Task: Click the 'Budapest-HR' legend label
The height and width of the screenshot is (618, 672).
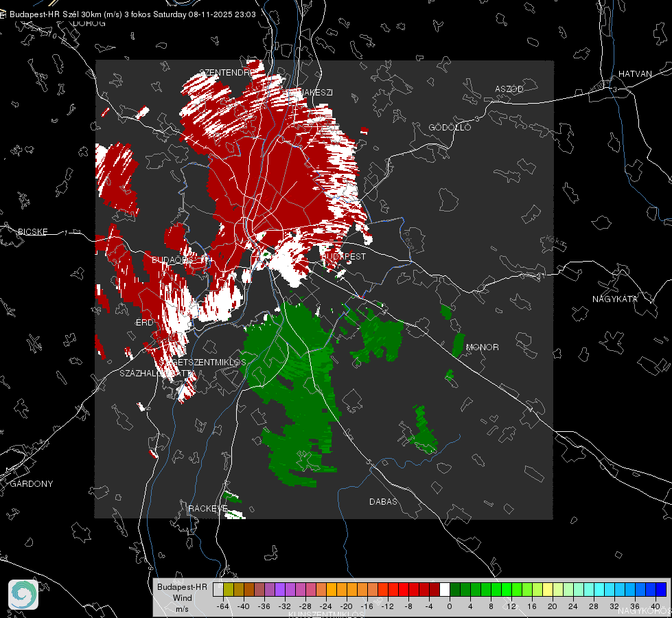Action: point(182,586)
